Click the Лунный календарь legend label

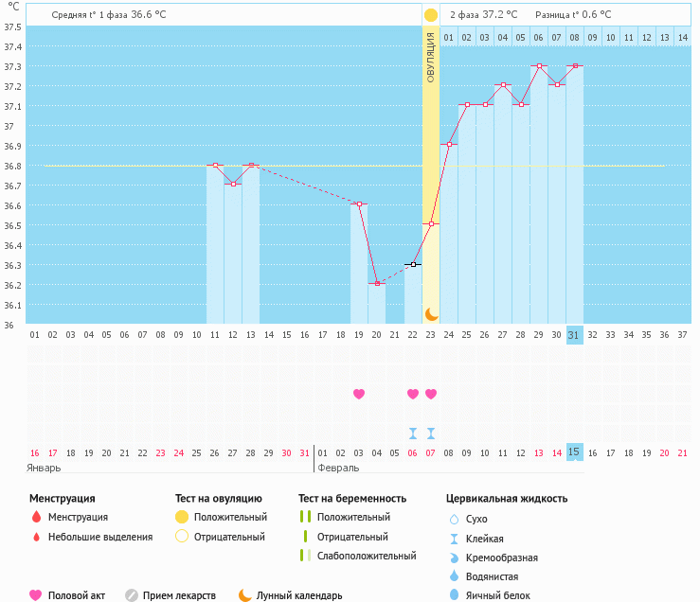299,595
